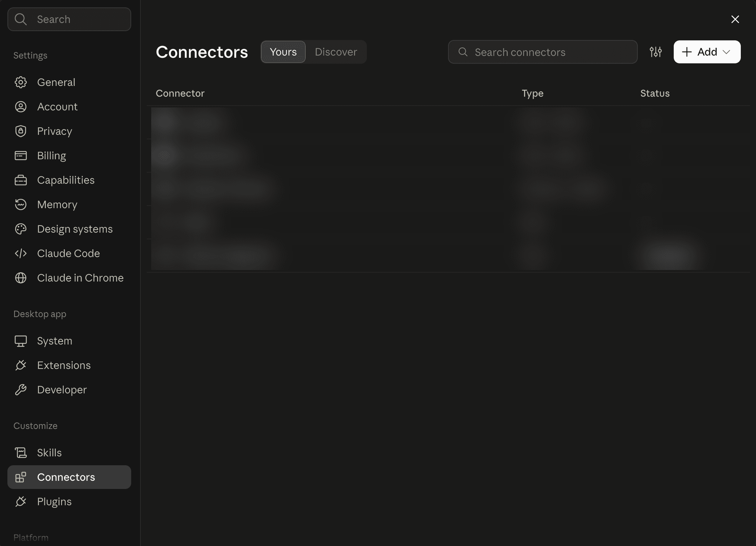The image size is (756, 546).
Task: Navigate to Capabilities label
Action: tap(66, 180)
